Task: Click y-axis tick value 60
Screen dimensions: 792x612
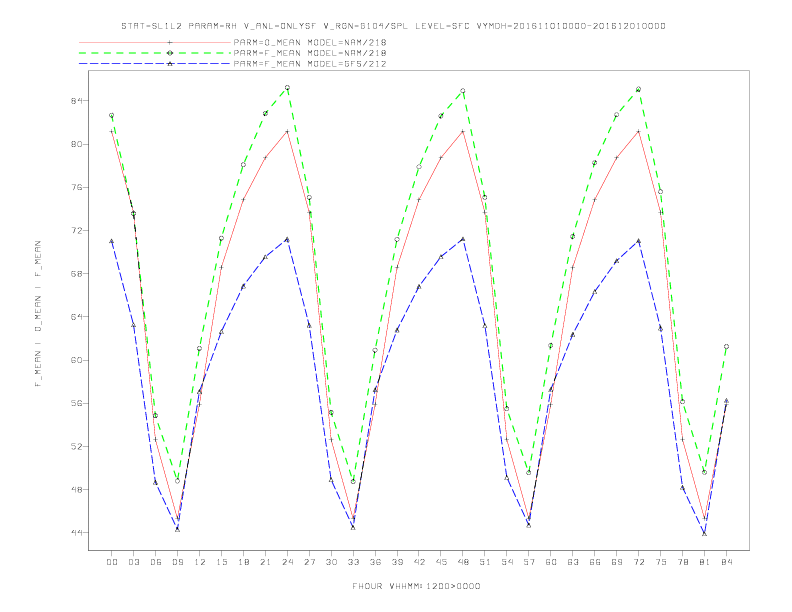Action: click(76, 360)
